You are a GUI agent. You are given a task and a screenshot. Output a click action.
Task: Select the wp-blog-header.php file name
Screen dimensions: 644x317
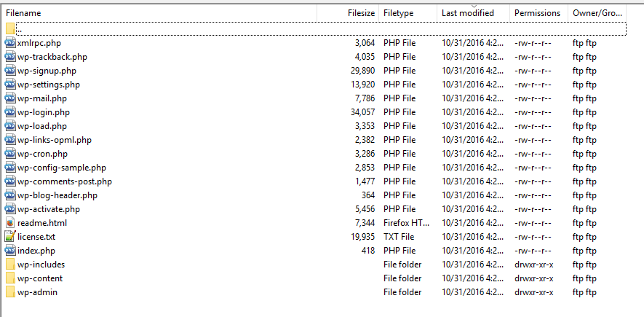57,195
